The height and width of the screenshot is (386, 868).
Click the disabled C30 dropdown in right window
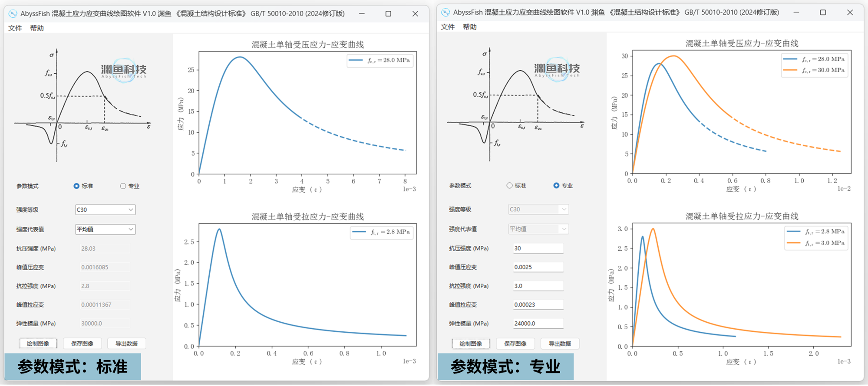click(x=538, y=209)
